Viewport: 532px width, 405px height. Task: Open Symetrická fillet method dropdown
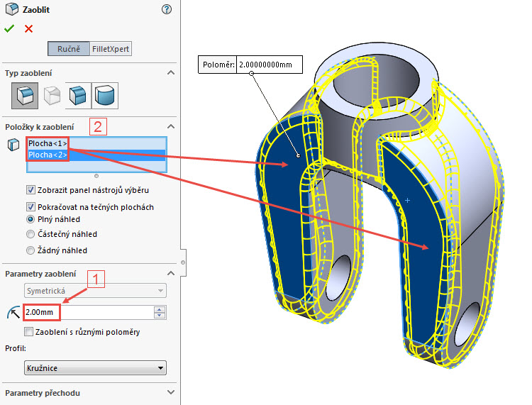(95, 291)
